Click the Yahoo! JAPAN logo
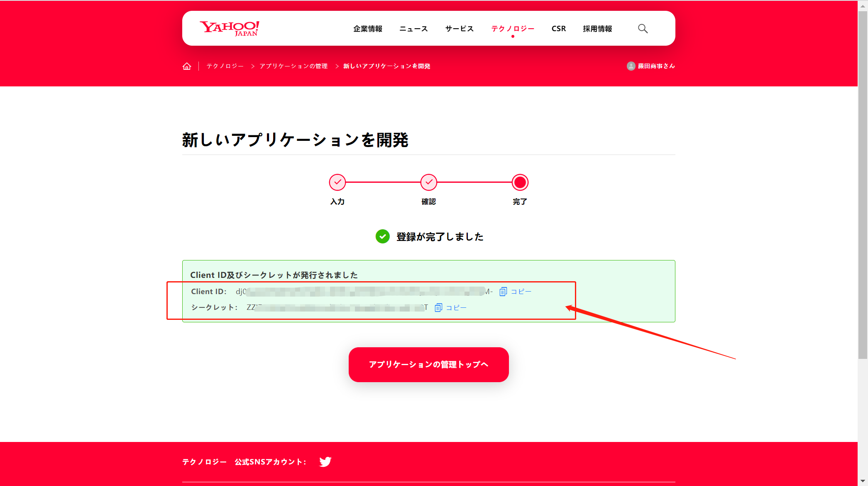Viewport: 868px width, 486px height. 230,28
